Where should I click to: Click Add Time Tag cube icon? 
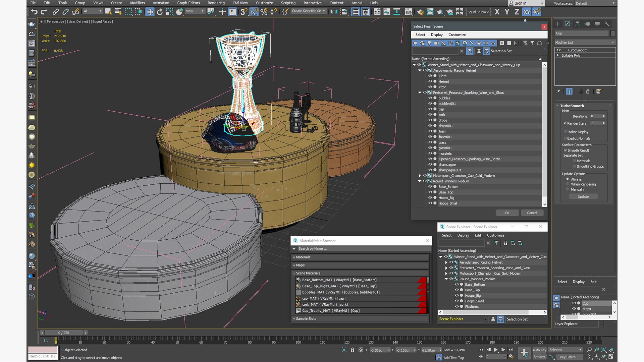tap(439, 357)
